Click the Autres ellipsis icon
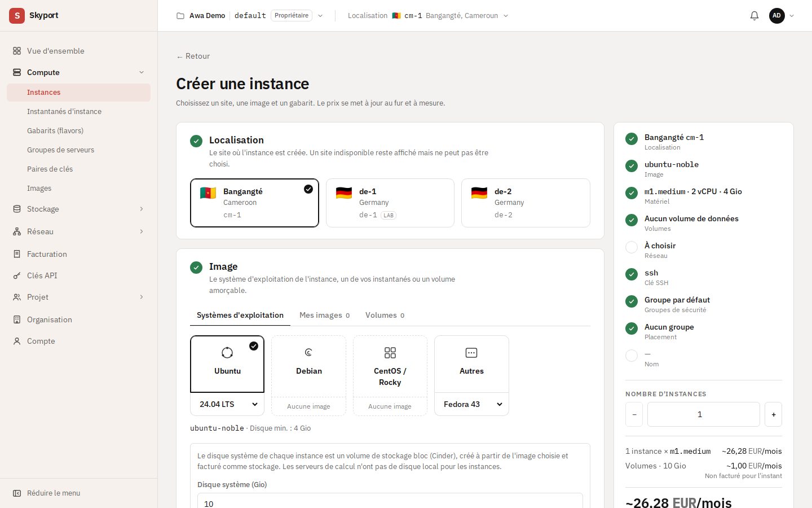Image resolution: width=812 pixels, height=508 pixels. click(x=471, y=353)
